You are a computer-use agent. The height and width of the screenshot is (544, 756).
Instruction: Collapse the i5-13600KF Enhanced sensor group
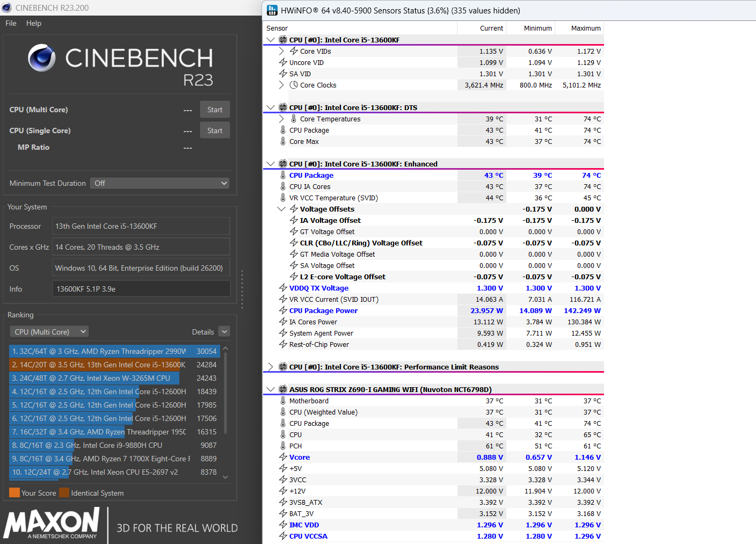271,164
